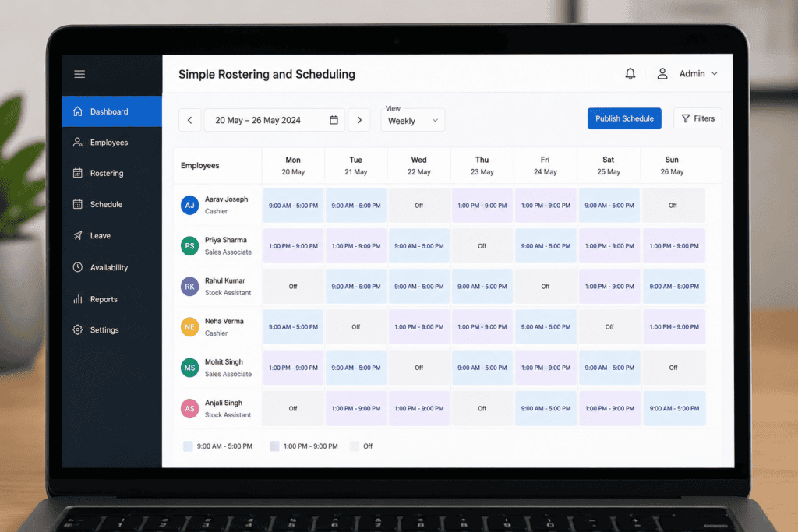This screenshot has width=798, height=532.
Task: Click 1:00 PM - 9:00 PM legend swatch
Action: (x=274, y=446)
